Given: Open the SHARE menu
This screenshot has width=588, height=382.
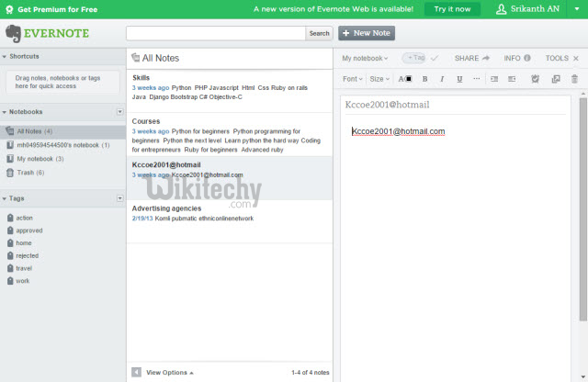Looking at the screenshot, I should (x=472, y=58).
